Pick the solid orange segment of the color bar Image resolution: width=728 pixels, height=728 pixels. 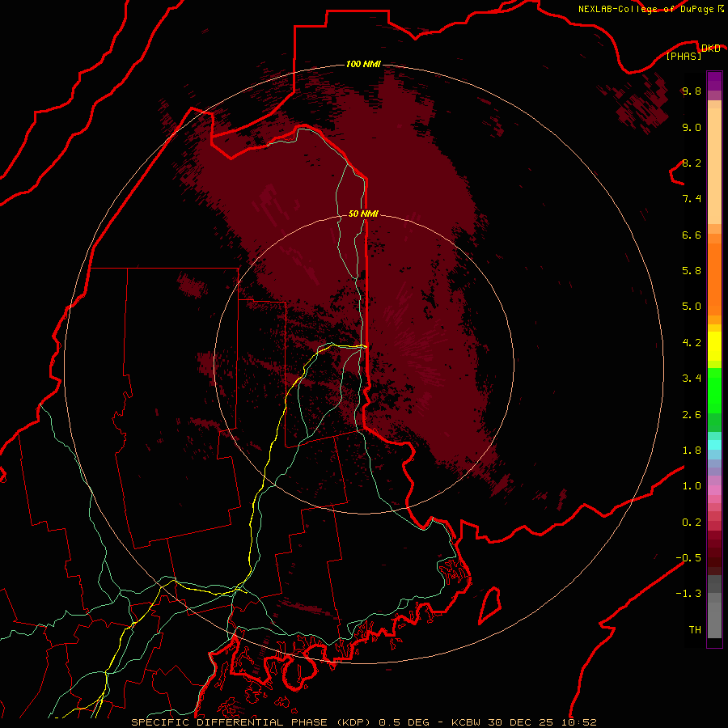(x=714, y=280)
